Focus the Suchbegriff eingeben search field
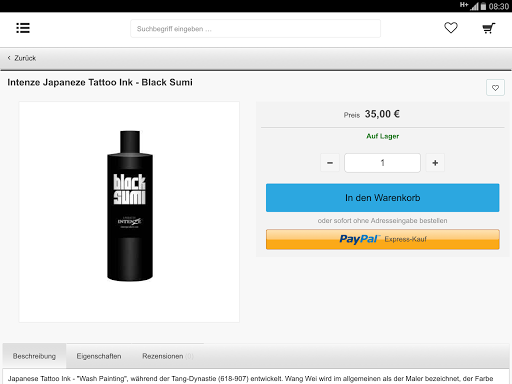Screen dimensions: 512x384 255,29
